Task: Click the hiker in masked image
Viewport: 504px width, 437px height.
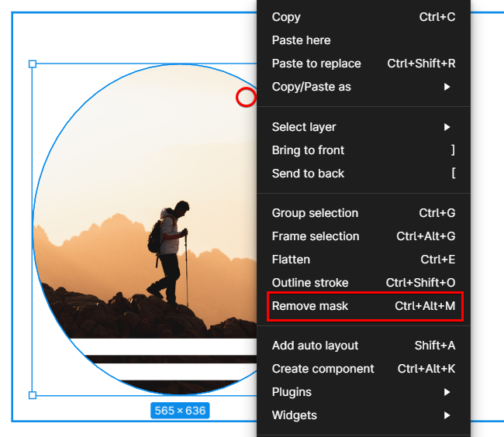Action: [171, 248]
